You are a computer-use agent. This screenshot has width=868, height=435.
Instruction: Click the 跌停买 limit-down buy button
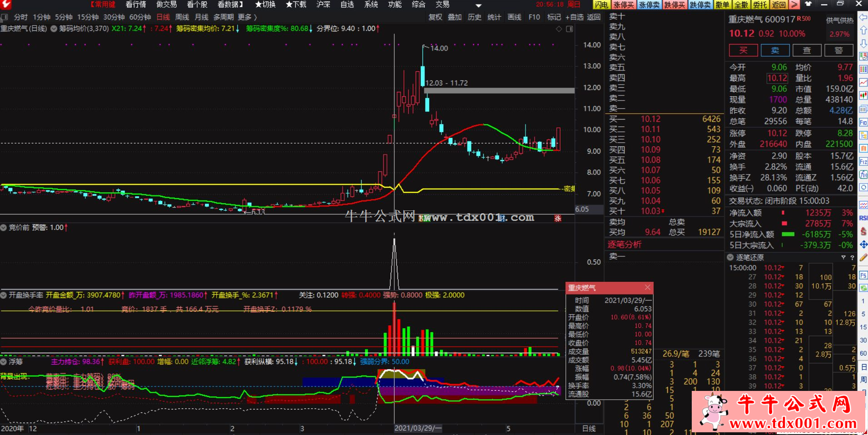pyautogui.click(x=675, y=5)
